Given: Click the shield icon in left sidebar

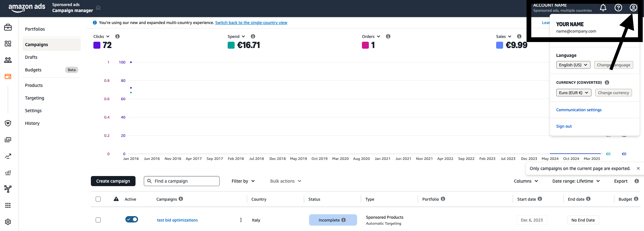Looking at the screenshot, I should point(8,123).
